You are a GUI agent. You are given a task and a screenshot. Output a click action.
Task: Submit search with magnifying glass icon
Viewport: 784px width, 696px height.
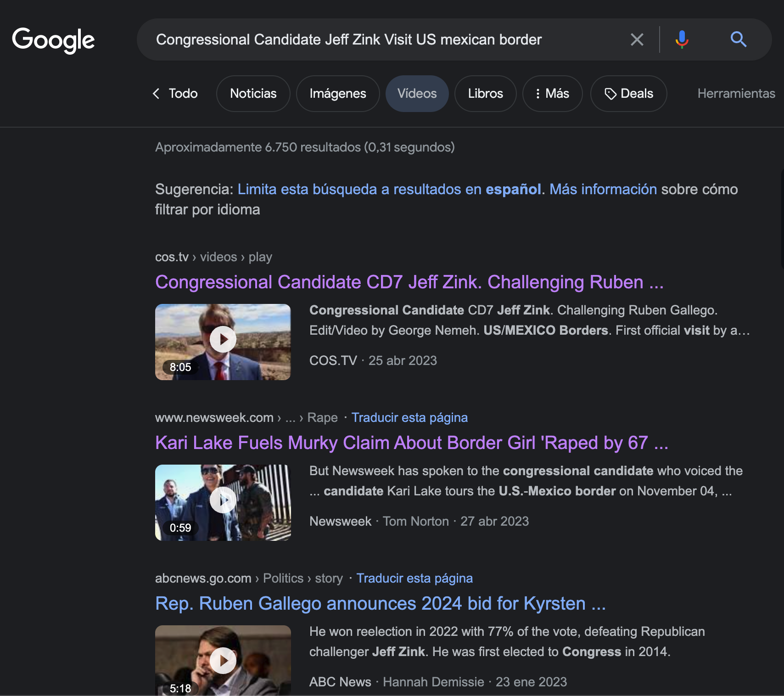tap(738, 39)
